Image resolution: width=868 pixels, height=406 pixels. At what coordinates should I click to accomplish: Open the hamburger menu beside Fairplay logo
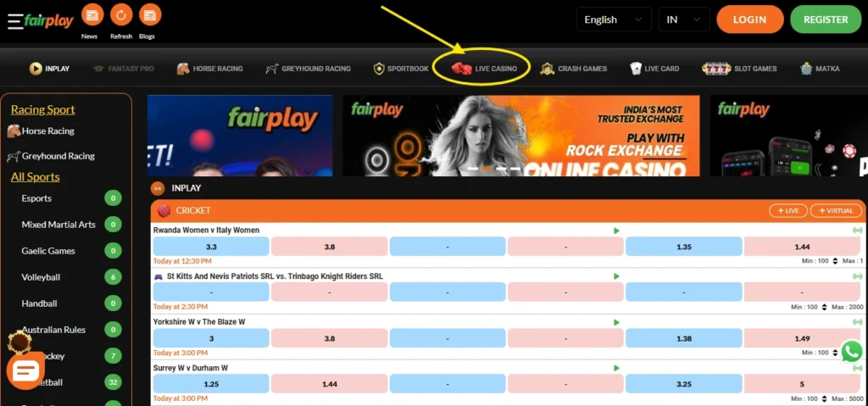(15, 21)
